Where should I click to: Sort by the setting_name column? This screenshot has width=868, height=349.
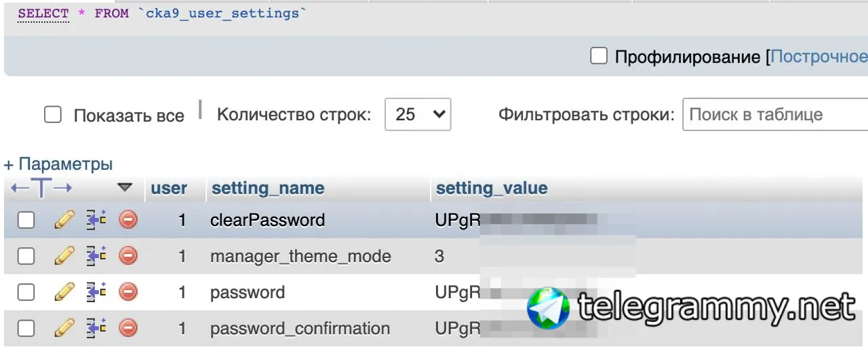[268, 188]
